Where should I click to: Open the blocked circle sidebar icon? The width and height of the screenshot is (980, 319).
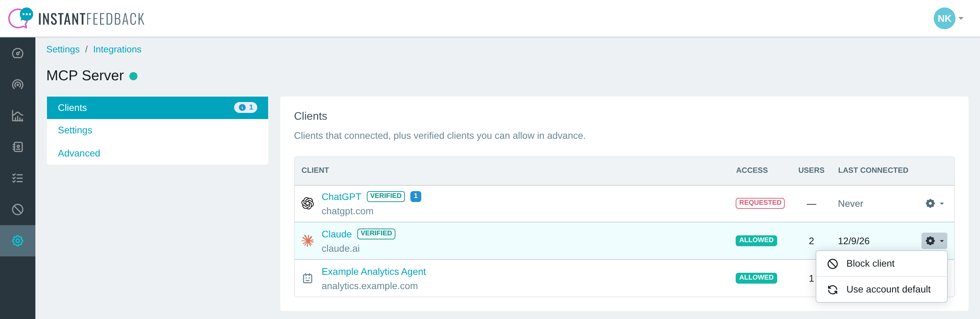(x=17, y=209)
